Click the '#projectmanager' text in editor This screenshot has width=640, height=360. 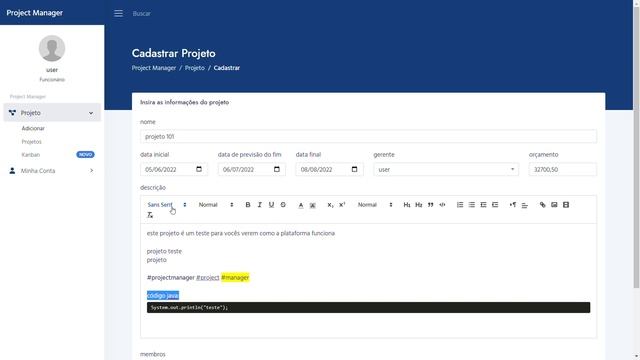coord(171,278)
